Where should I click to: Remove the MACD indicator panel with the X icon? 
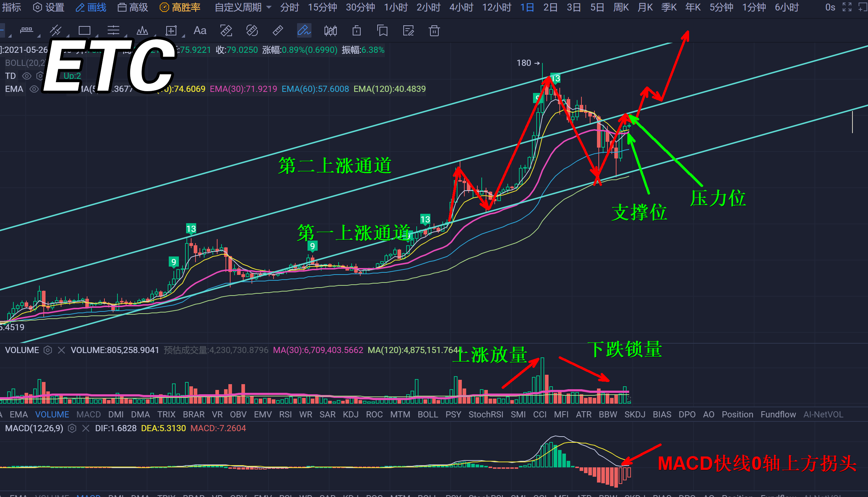[86, 428]
